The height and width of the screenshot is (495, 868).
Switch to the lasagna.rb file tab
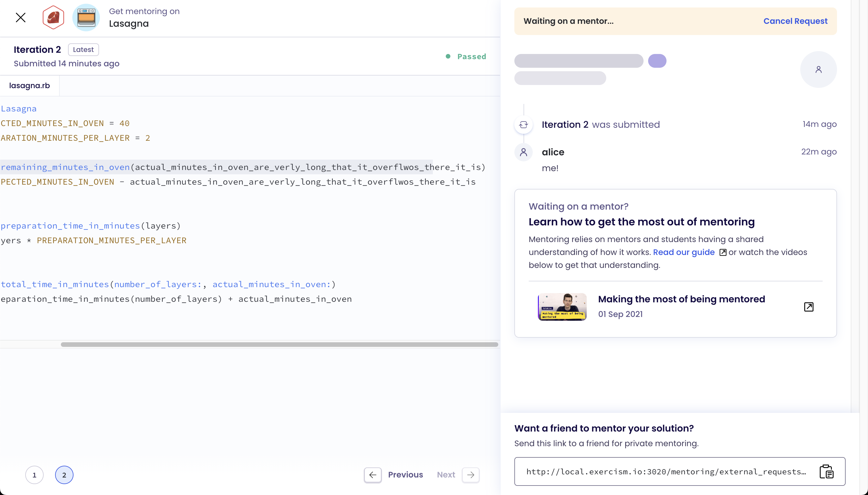click(x=30, y=85)
